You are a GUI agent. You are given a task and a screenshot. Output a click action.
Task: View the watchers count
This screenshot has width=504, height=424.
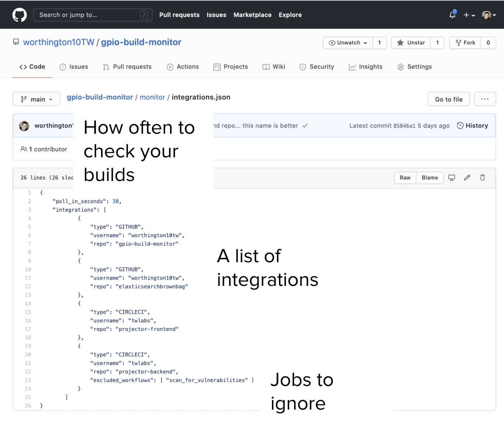coord(379,43)
